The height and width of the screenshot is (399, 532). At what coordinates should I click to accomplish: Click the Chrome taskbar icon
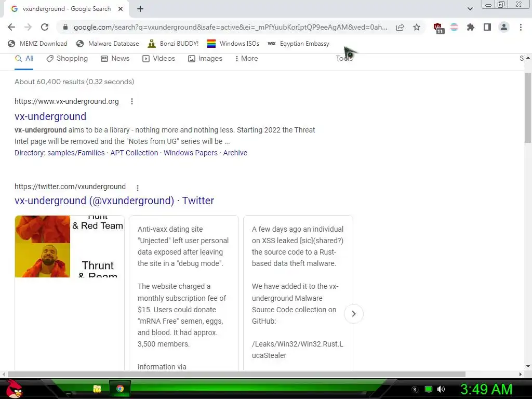point(120,389)
